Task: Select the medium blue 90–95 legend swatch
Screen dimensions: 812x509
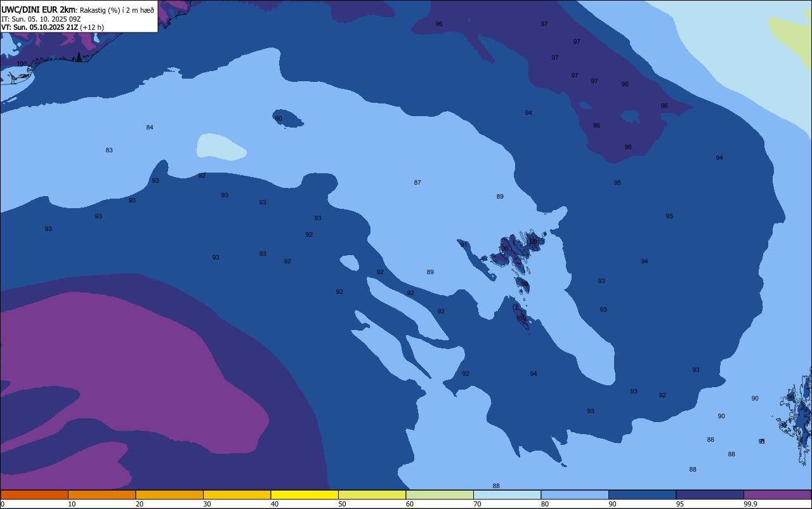Action: coord(642,494)
